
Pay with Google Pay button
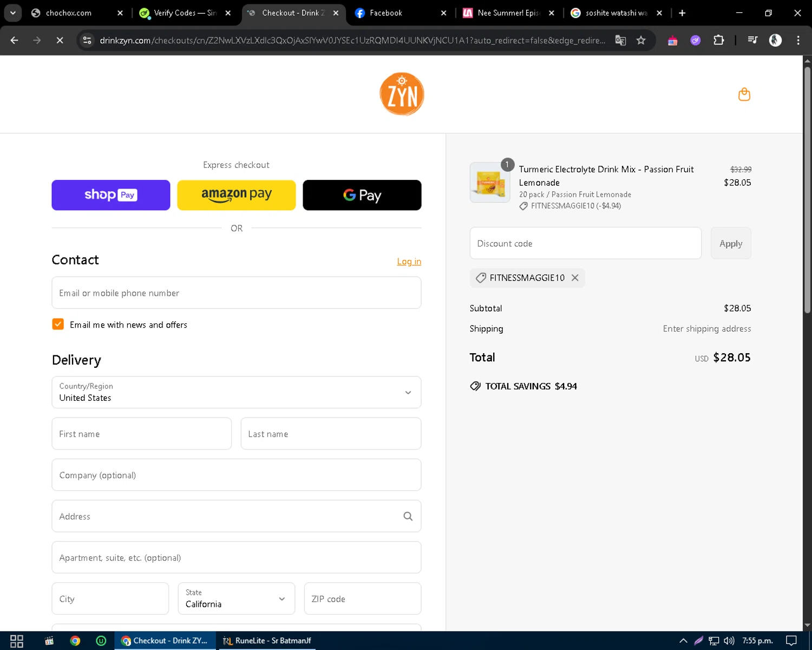tap(362, 195)
